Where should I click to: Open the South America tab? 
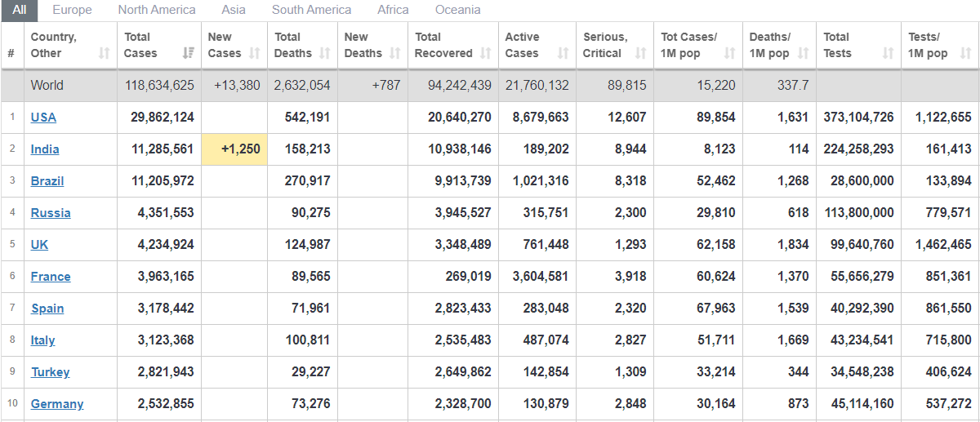click(311, 10)
